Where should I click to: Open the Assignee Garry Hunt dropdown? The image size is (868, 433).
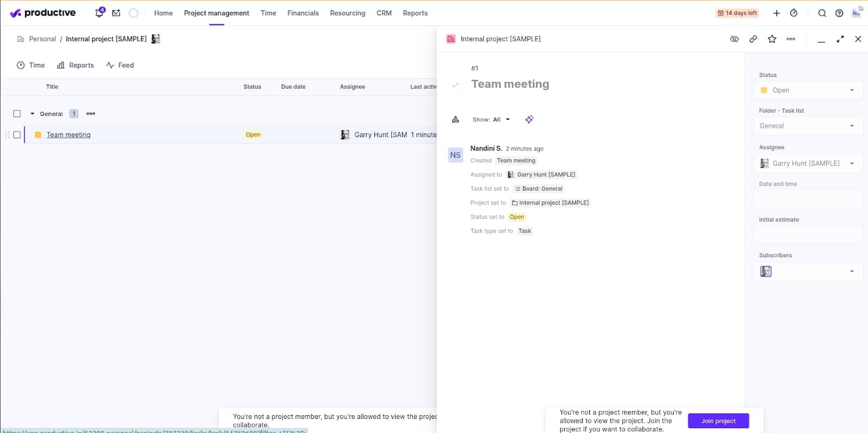(x=808, y=163)
